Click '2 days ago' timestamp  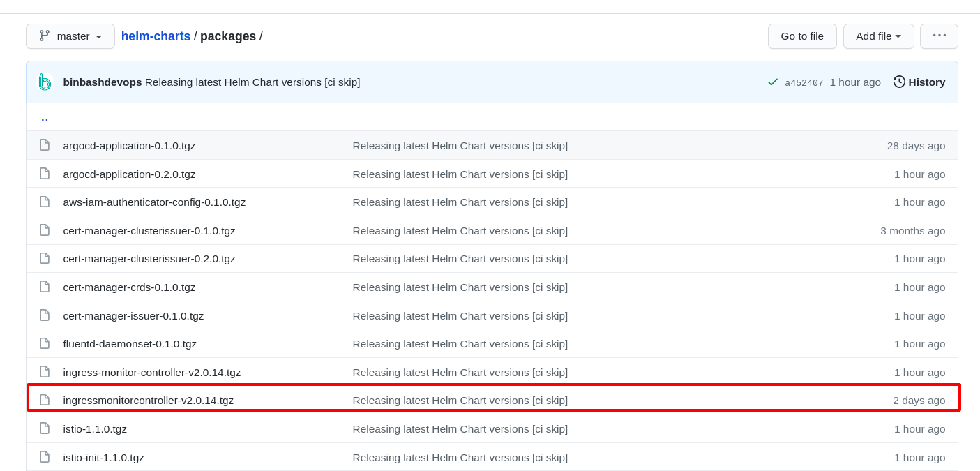pos(919,401)
